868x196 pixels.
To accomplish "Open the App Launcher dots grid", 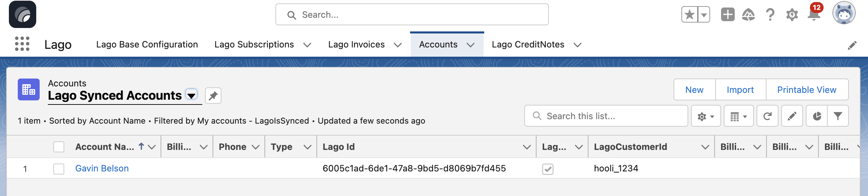I will pos(22,44).
